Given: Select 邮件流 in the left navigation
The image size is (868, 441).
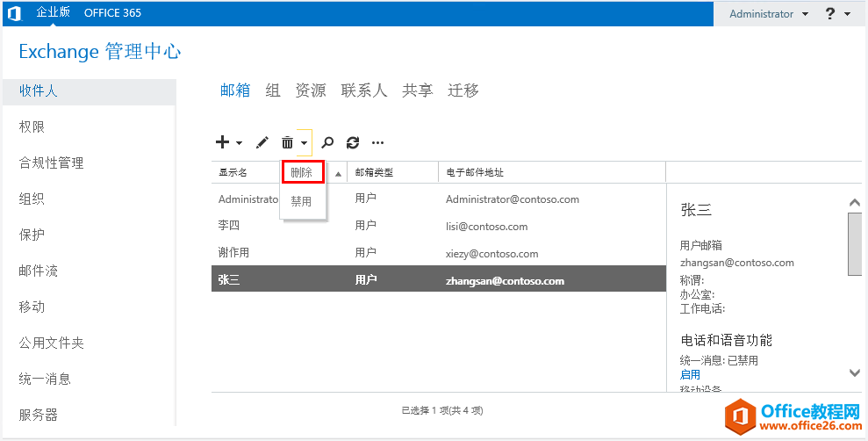Looking at the screenshot, I should point(39,271).
